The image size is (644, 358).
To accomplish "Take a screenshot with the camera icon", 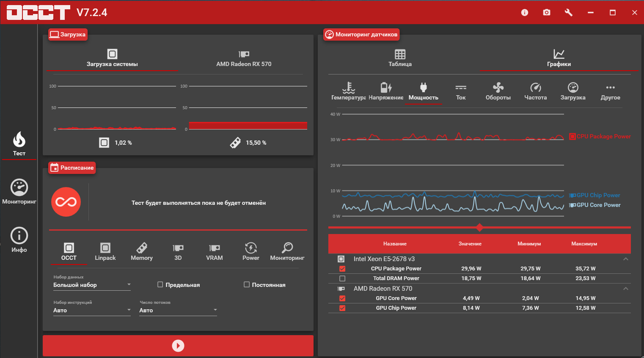I will pyautogui.click(x=547, y=13).
